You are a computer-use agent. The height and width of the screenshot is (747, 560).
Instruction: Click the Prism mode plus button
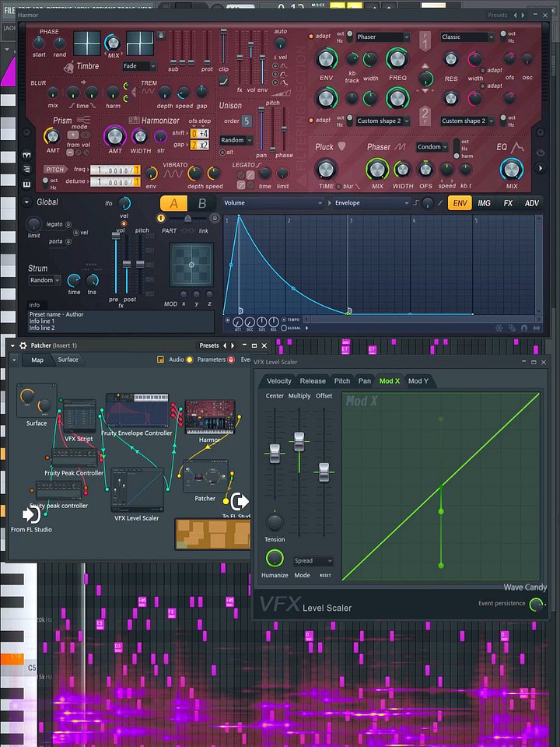[73, 135]
